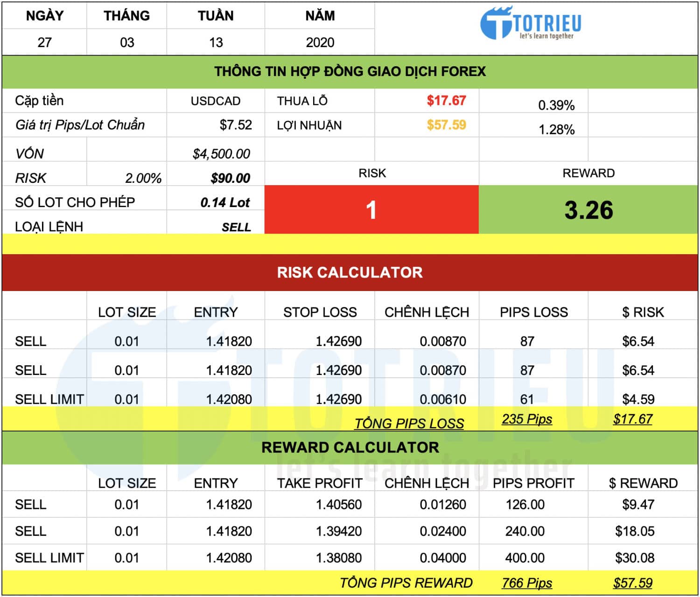This screenshot has height=597, width=700.
Task: Select the $7.52 pip value cell
Action: pyautogui.click(x=236, y=125)
